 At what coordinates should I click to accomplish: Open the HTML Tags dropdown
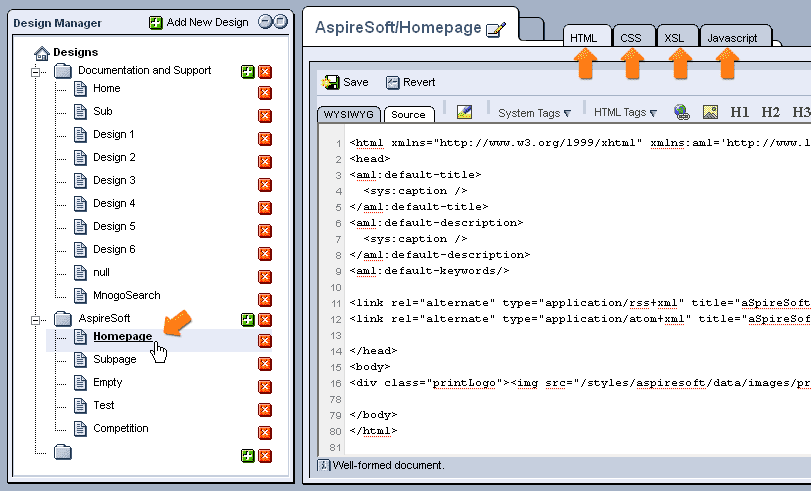pyautogui.click(x=625, y=114)
